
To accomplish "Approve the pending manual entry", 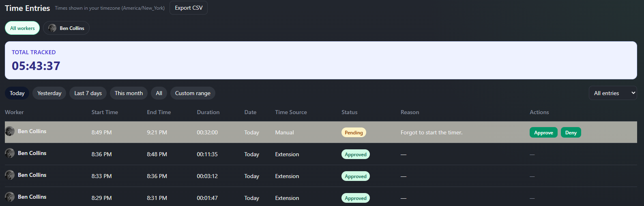I will (543, 132).
